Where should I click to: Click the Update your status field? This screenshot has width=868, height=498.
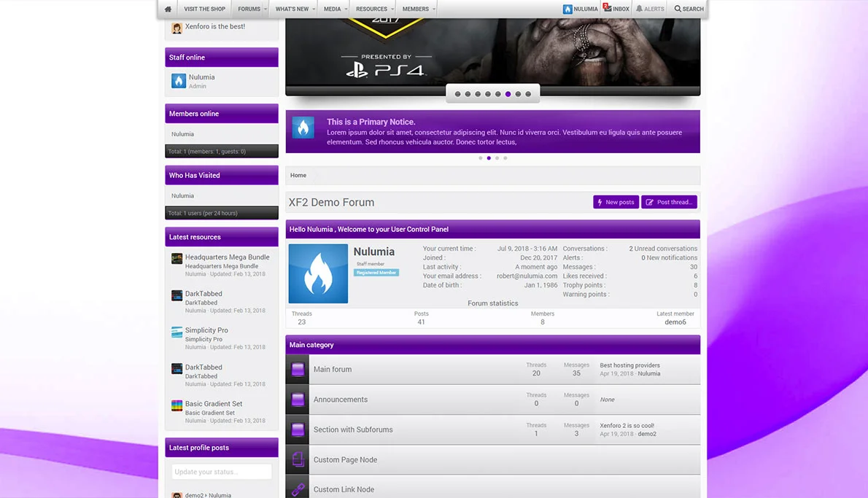point(222,472)
